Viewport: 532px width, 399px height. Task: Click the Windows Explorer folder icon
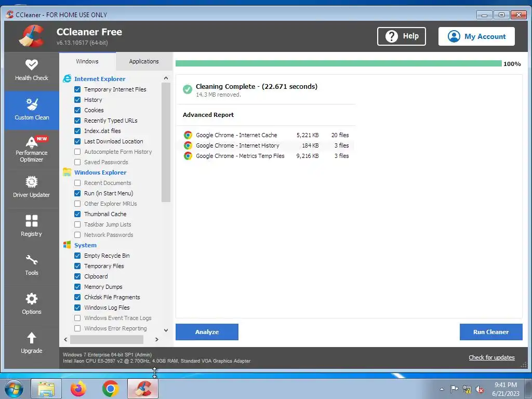[x=67, y=172]
